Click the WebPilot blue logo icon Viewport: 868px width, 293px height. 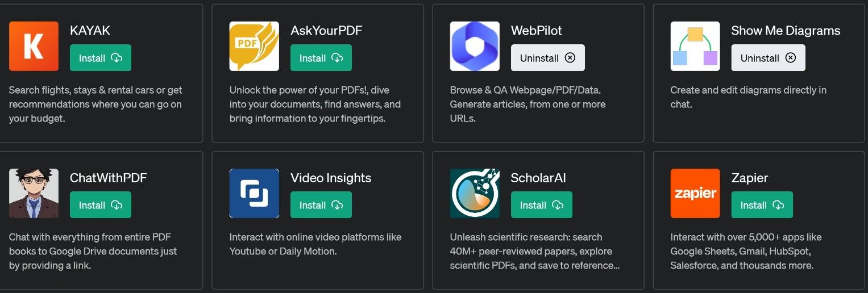coord(475,46)
